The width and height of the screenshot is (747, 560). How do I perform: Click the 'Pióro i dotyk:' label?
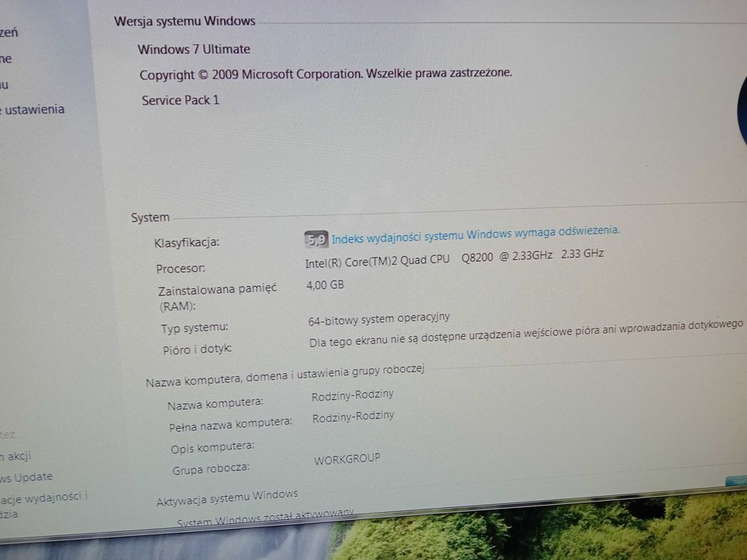click(197, 350)
